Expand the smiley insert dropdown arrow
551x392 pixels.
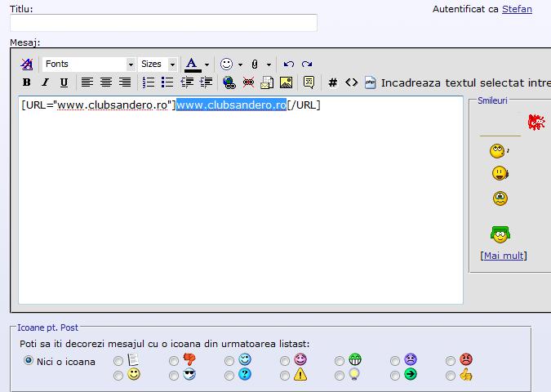240,65
